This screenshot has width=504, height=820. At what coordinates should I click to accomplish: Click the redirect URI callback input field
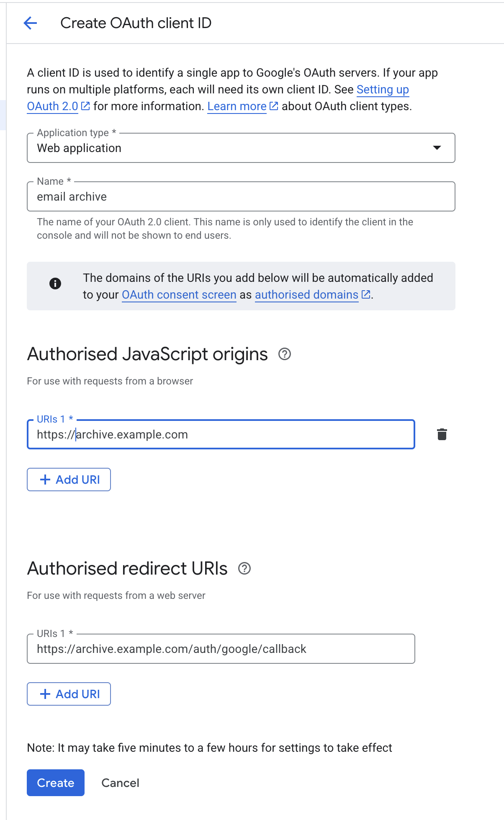point(221,649)
